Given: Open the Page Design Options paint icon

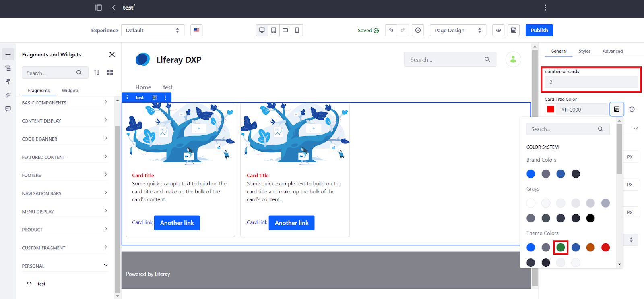Looking at the screenshot, I should point(8,81).
